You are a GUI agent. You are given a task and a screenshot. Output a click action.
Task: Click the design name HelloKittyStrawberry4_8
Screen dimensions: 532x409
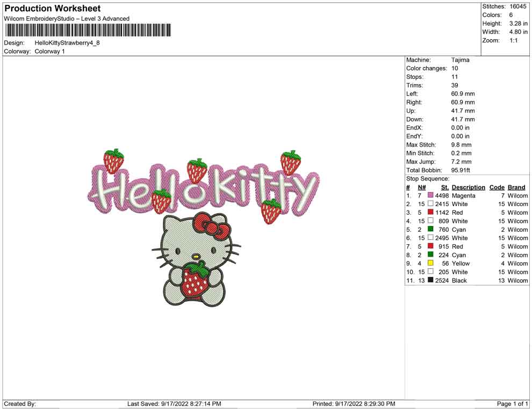click(x=67, y=43)
